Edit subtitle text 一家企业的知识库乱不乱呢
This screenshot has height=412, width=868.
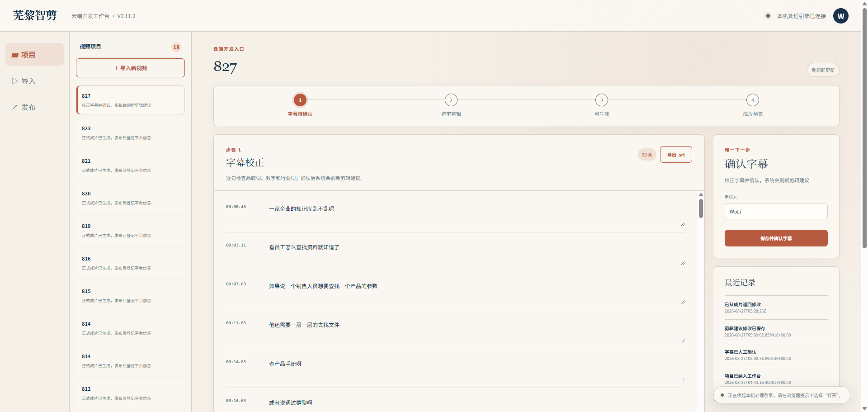(x=476, y=214)
